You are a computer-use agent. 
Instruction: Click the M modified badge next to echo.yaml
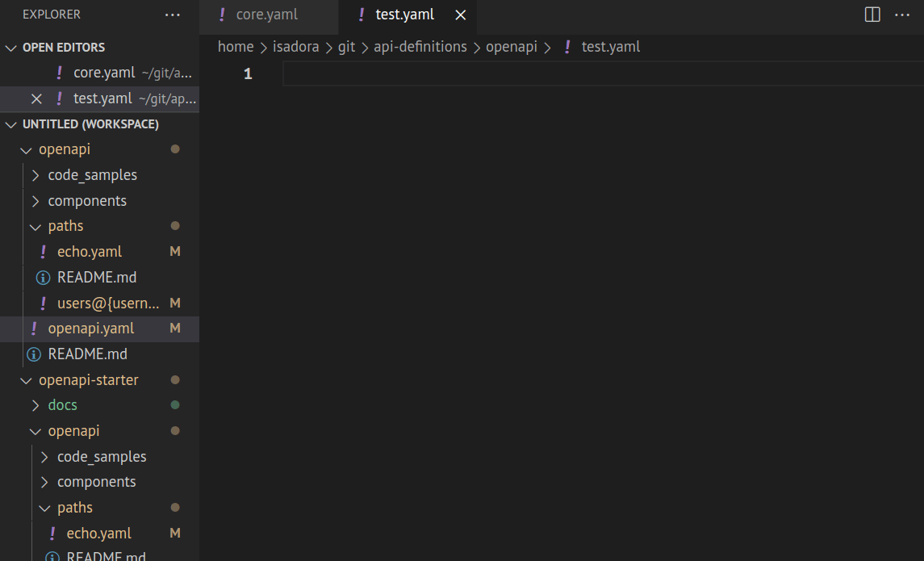(x=175, y=251)
